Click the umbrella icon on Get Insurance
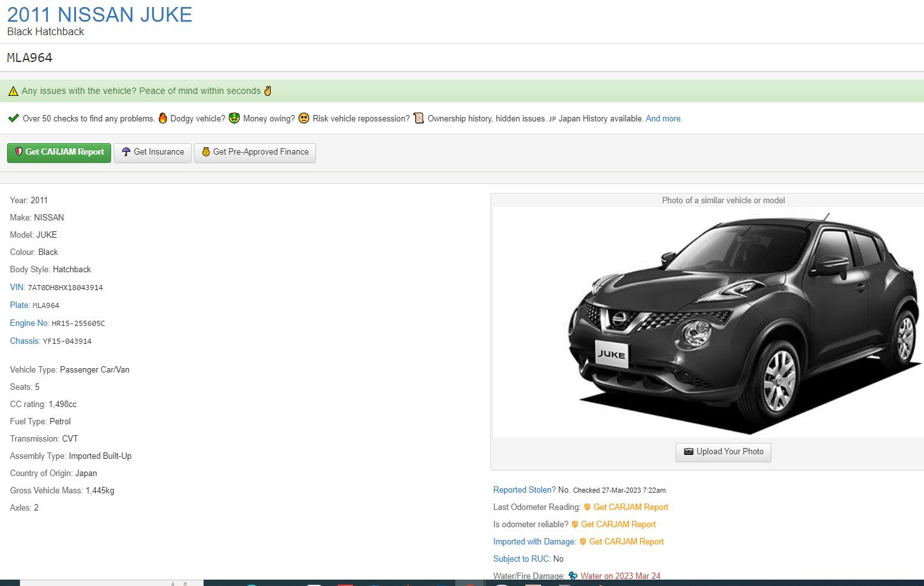Image resolution: width=924 pixels, height=586 pixels. [126, 152]
